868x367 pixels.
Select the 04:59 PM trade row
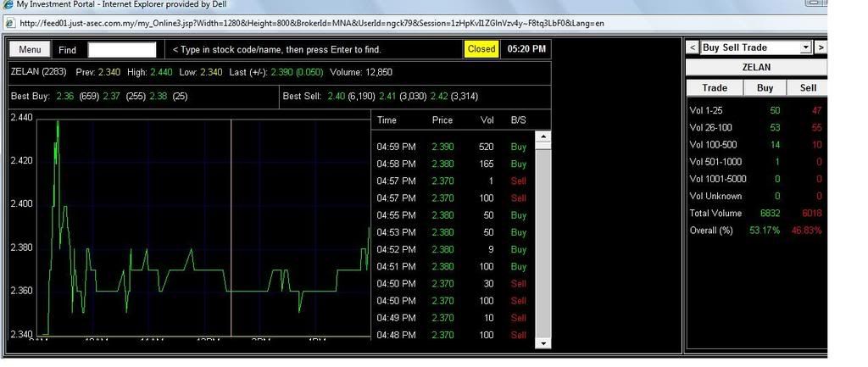(453, 147)
